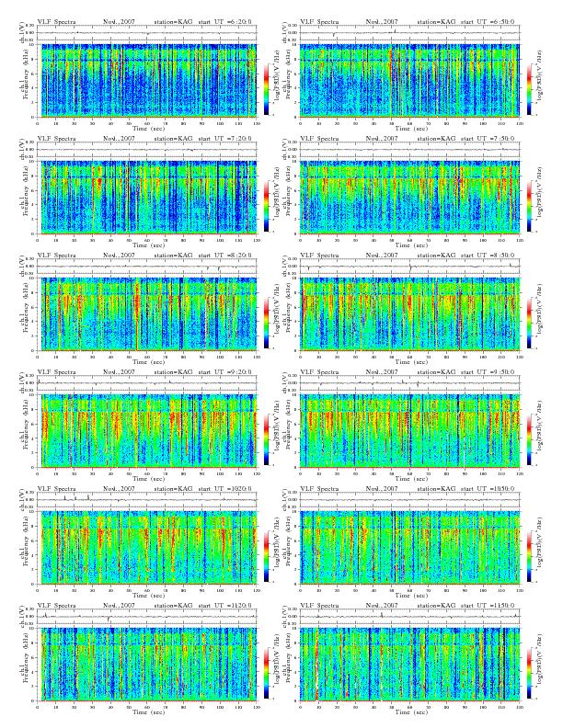The width and height of the screenshot is (563, 728).
Task: Click the spectrogram for start UT 6:50:0
Action: [x=410, y=80]
